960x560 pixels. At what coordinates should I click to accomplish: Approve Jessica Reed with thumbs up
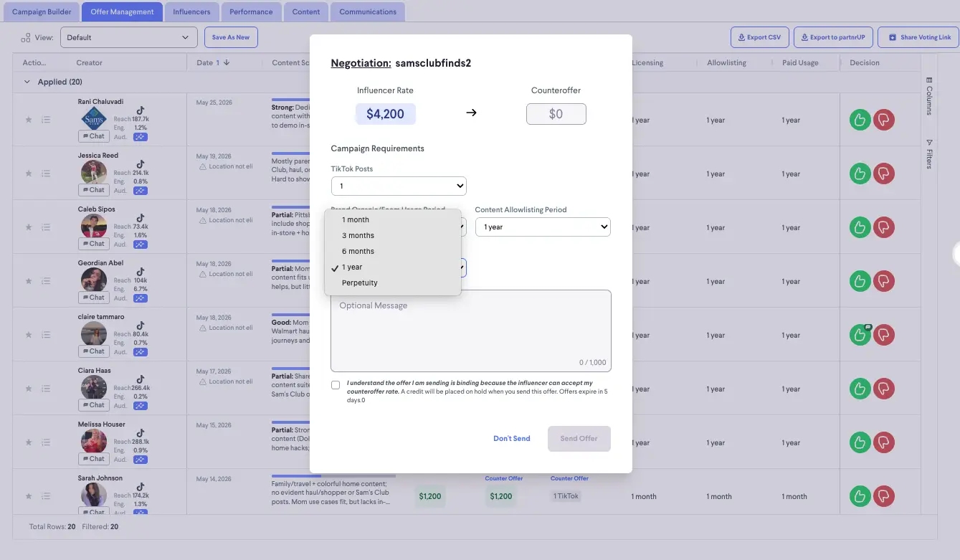point(860,174)
